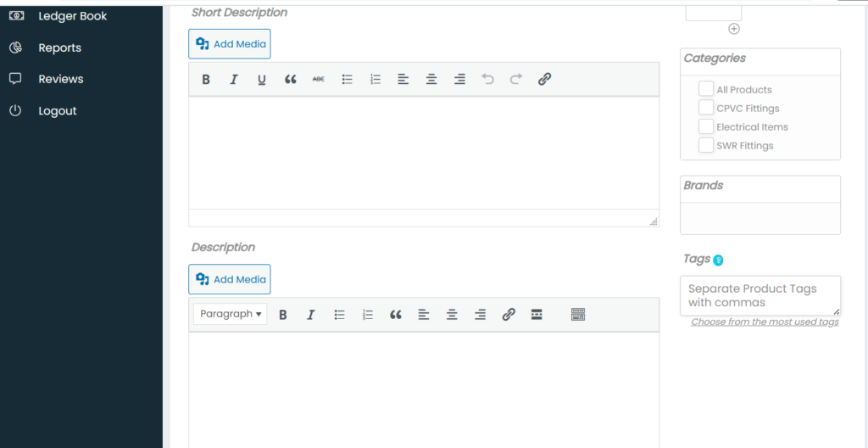Viewport: 868px width, 448px height.
Task: Click the plus circle below image box
Action: point(734,29)
